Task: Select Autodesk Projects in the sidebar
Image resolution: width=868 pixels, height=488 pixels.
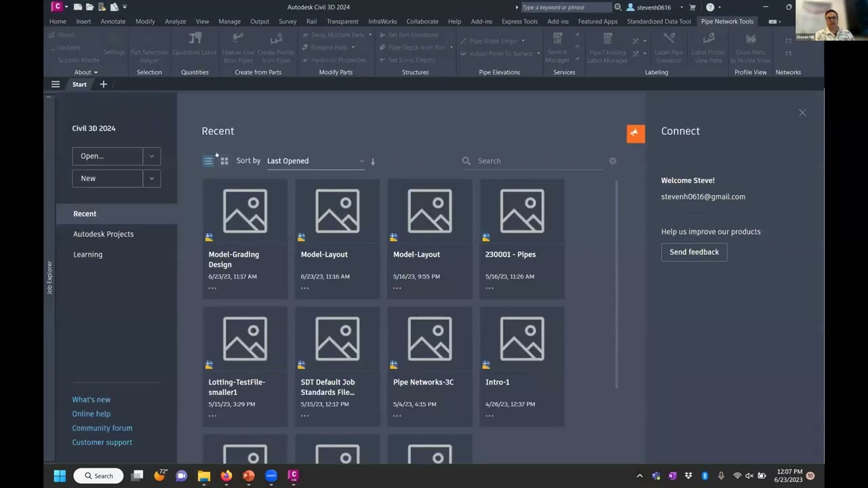Action: pos(103,234)
